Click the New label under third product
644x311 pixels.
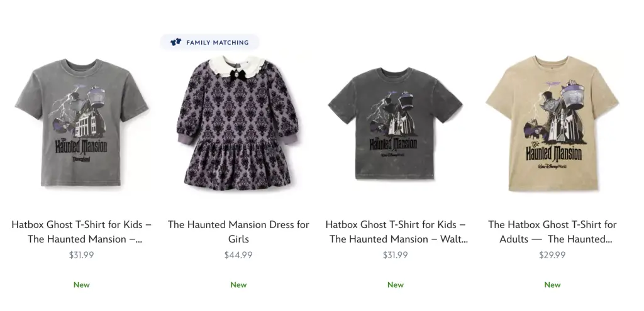pos(396,285)
